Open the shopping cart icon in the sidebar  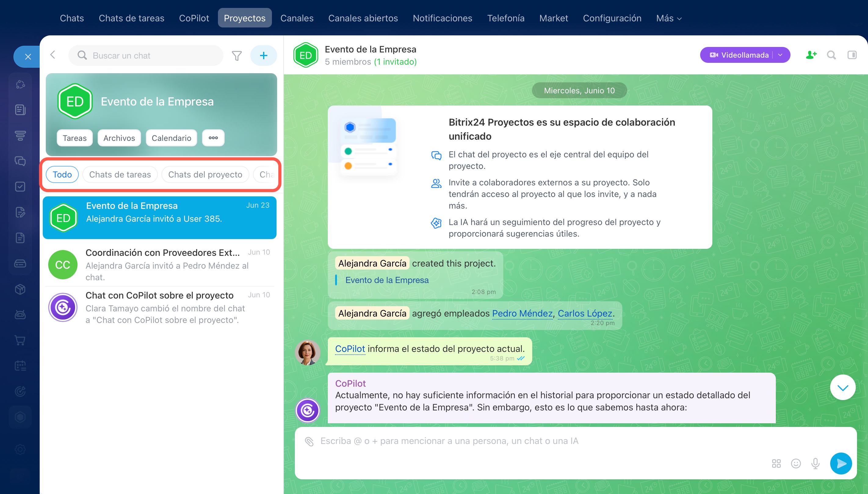pos(20,340)
